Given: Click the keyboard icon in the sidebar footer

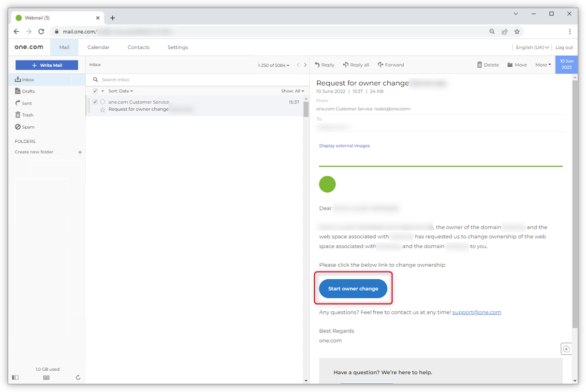Looking at the screenshot, I should [47, 378].
